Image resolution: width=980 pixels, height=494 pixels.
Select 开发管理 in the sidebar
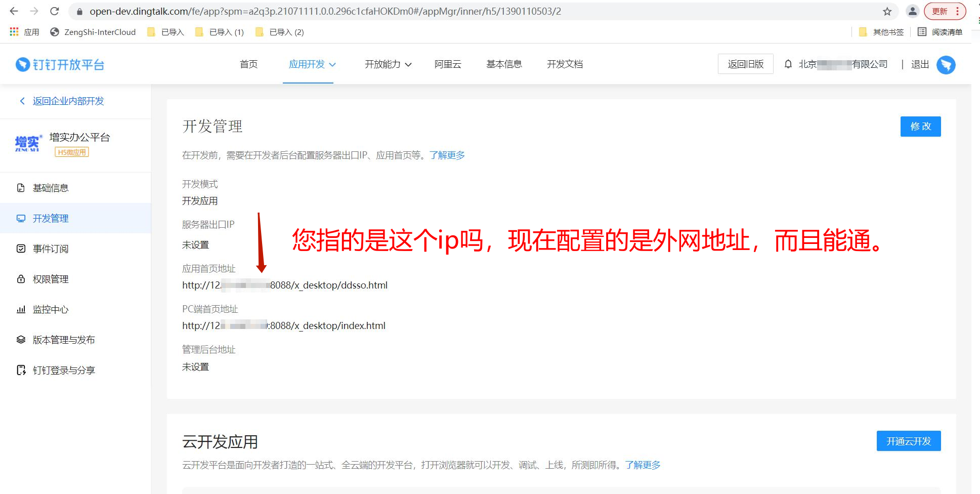[76, 218]
